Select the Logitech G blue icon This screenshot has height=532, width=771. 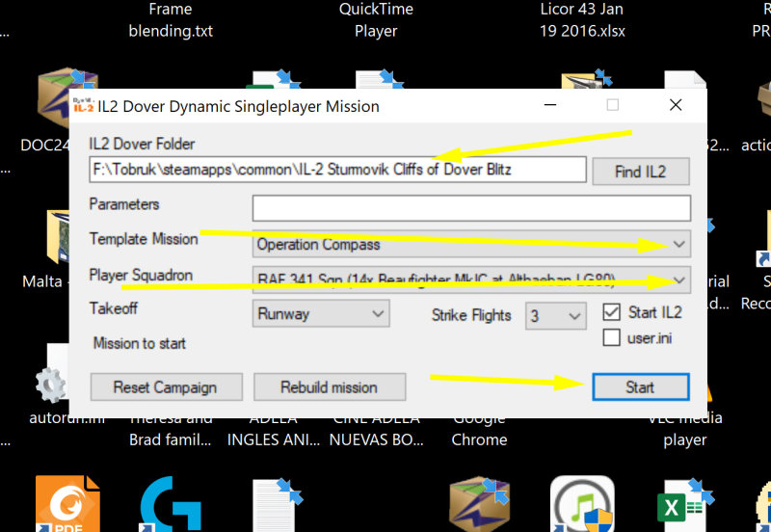171,504
